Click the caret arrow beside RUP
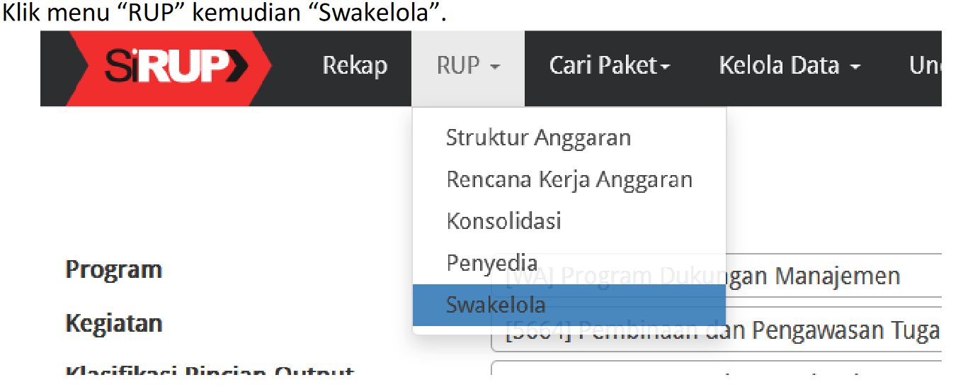This screenshot has height=392, width=980. coord(495,67)
